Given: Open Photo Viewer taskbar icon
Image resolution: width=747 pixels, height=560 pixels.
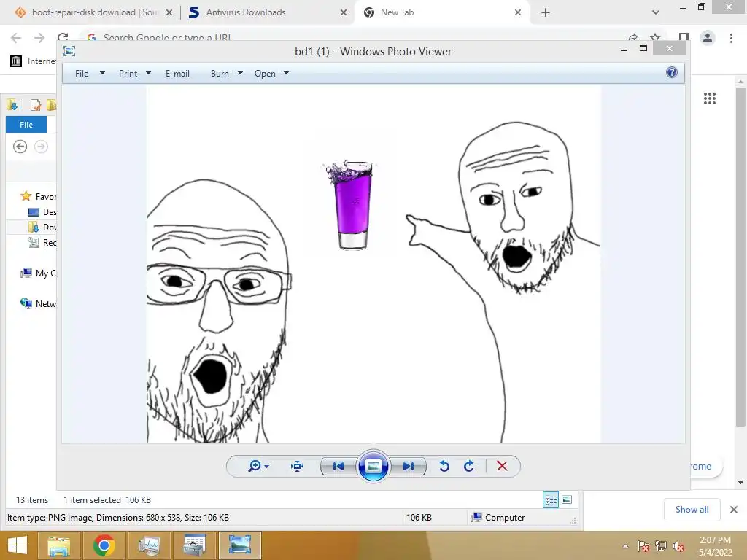Looking at the screenshot, I should [x=239, y=545].
